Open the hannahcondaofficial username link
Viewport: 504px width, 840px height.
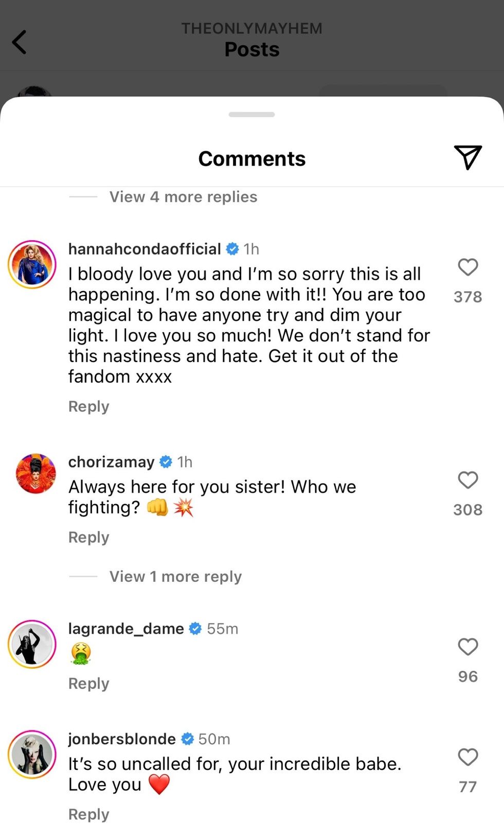tap(145, 249)
